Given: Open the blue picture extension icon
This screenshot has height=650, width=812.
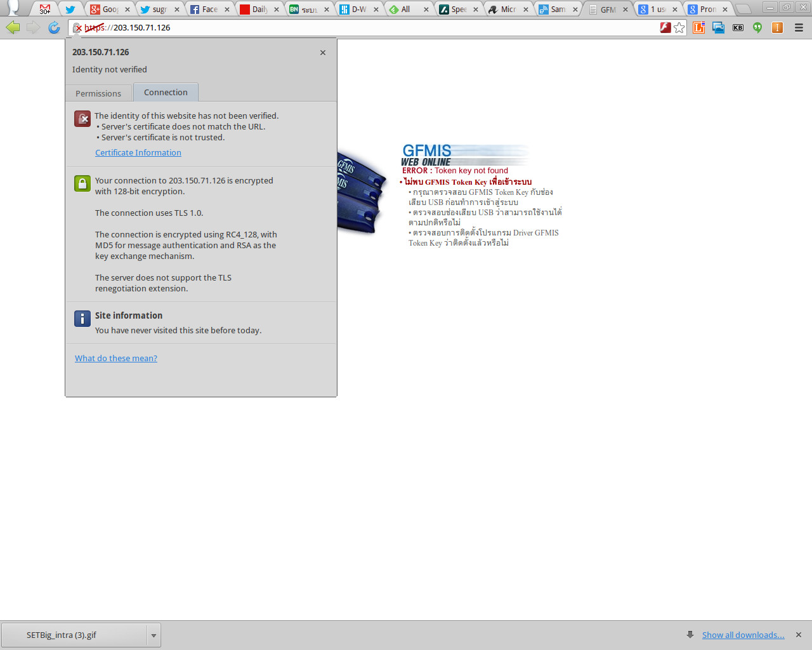Looking at the screenshot, I should point(718,27).
